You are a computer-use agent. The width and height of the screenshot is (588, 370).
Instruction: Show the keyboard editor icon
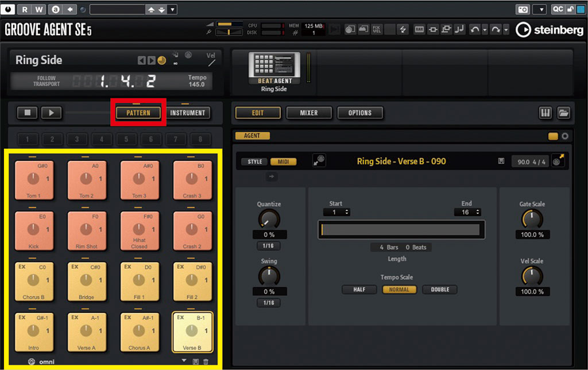[x=546, y=113]
